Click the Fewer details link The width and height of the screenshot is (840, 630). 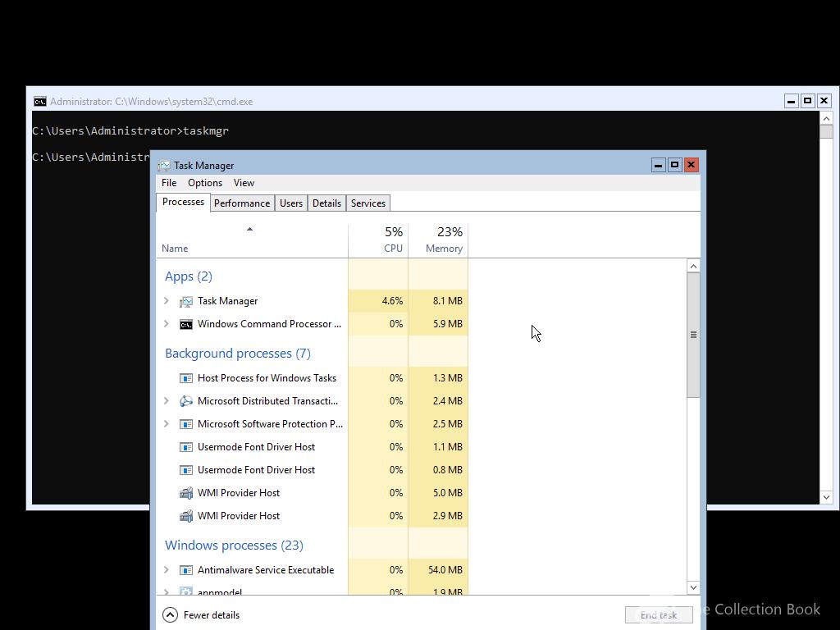[x=212, y=615]
